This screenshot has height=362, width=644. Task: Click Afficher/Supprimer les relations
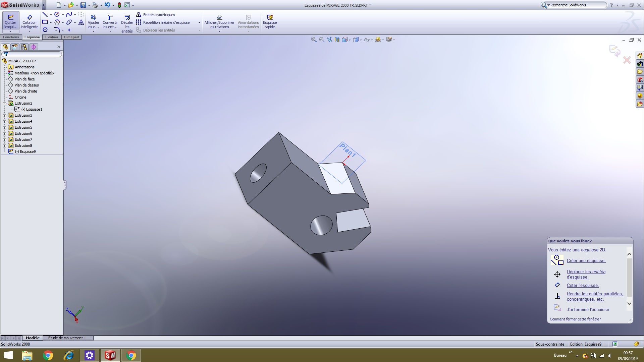pos(219,21)
